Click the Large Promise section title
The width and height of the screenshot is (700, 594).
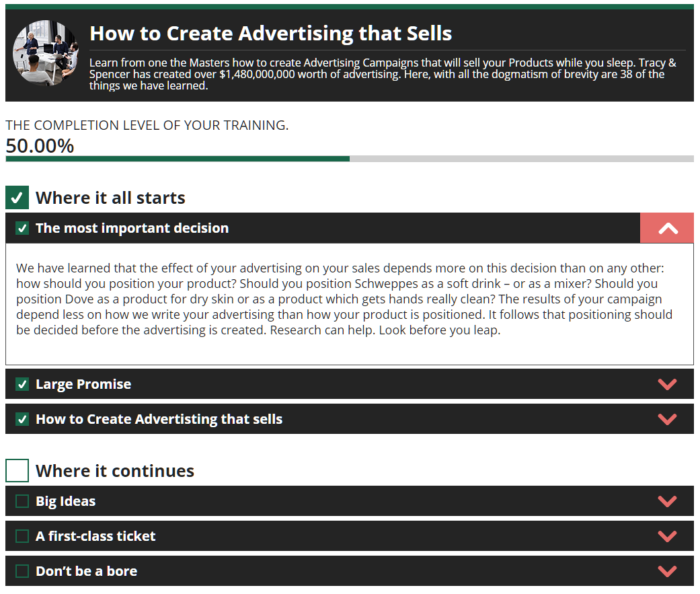83,384
